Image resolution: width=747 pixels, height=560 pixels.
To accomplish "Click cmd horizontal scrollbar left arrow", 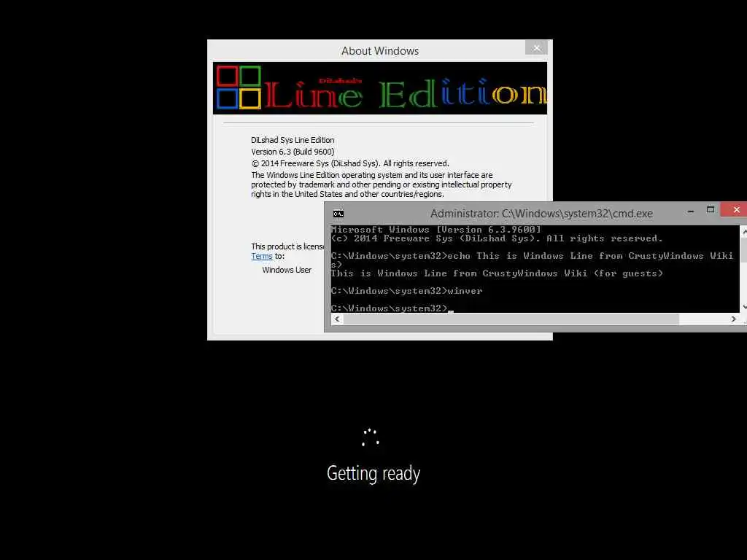I will pos(337,319).
